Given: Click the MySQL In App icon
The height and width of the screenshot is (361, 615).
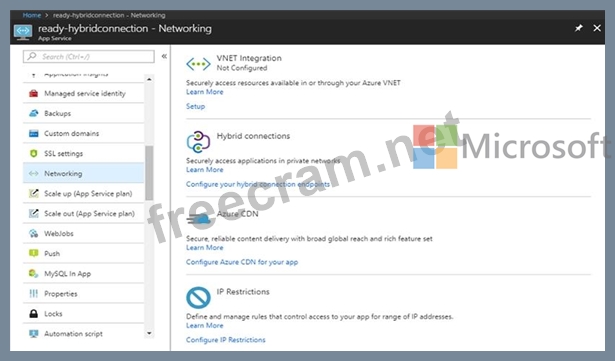Looking at the screenshot, I should tap(34, 273).
